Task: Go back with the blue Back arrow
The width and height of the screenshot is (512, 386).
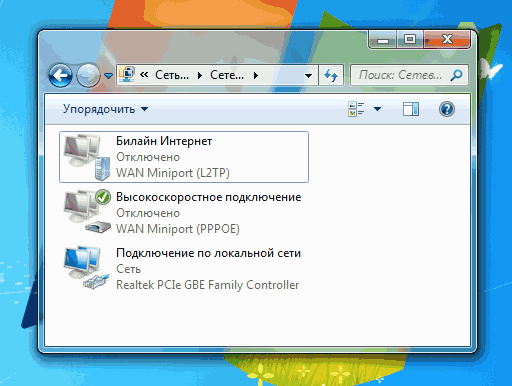Action: pos(60,75)
